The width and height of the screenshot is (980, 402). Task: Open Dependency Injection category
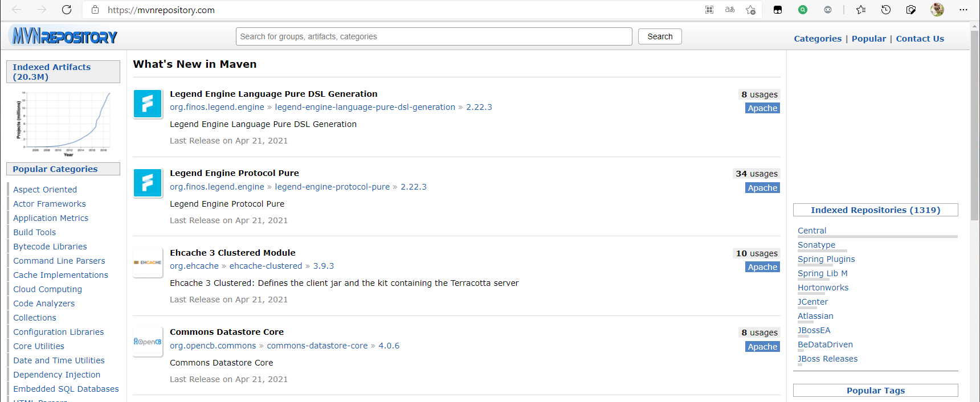point(57,375)
